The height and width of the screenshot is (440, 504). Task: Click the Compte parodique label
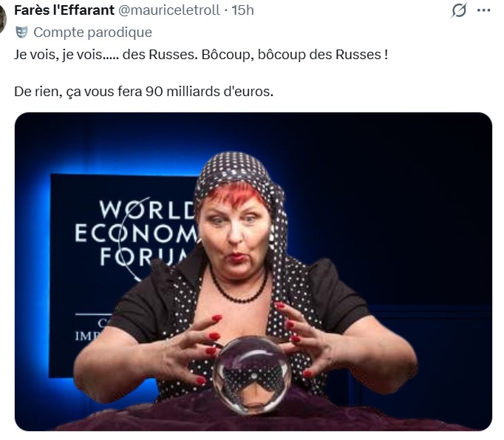point(92,32)
